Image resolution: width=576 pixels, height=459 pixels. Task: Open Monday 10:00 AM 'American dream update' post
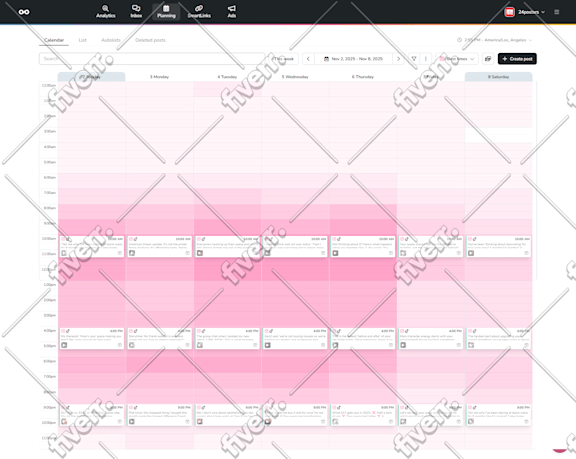159,246
